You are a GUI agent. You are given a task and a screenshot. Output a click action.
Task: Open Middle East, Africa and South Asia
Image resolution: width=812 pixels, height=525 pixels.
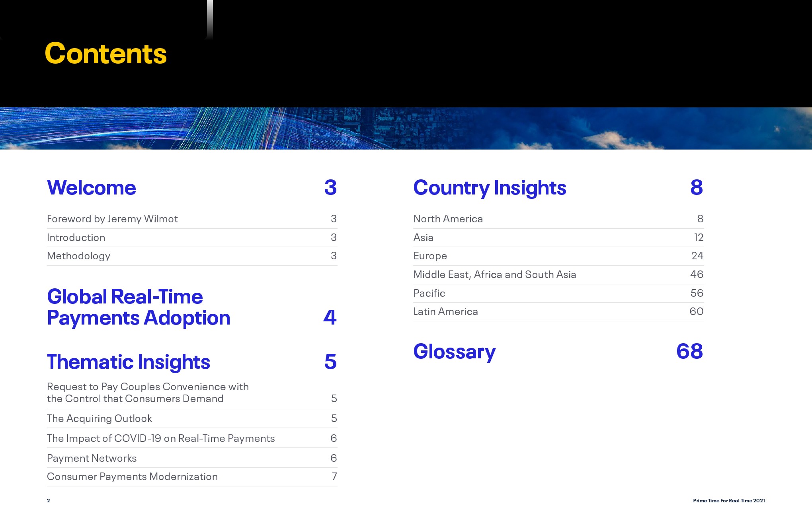coord(494,274)
